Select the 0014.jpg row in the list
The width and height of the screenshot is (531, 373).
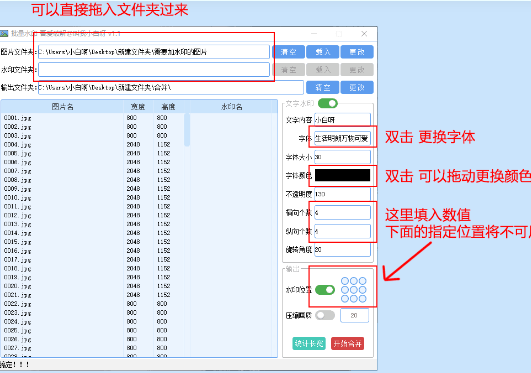(93, 233)
